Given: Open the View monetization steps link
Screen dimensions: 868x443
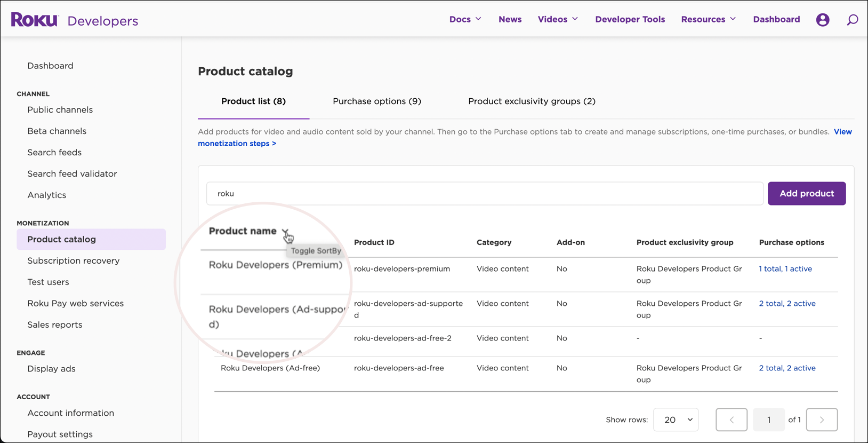Looking at the screenshot, I should [x=237, y=144].
